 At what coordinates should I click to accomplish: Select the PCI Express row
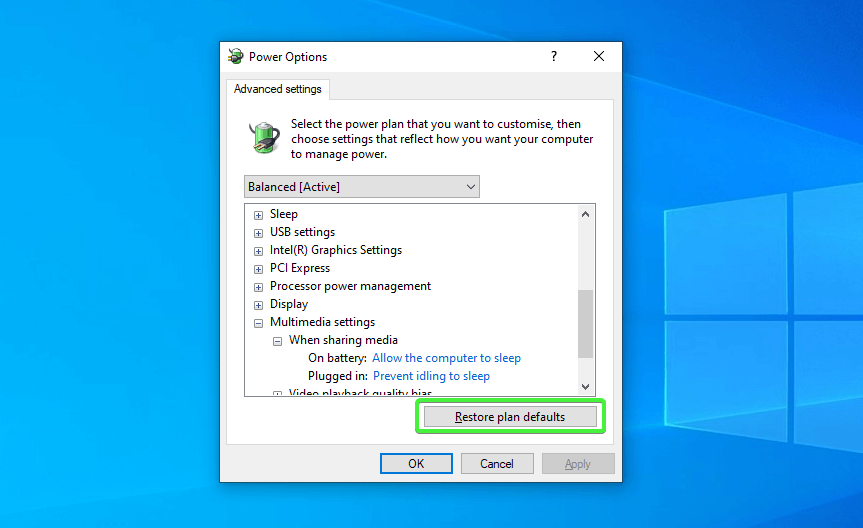point(300,268)
